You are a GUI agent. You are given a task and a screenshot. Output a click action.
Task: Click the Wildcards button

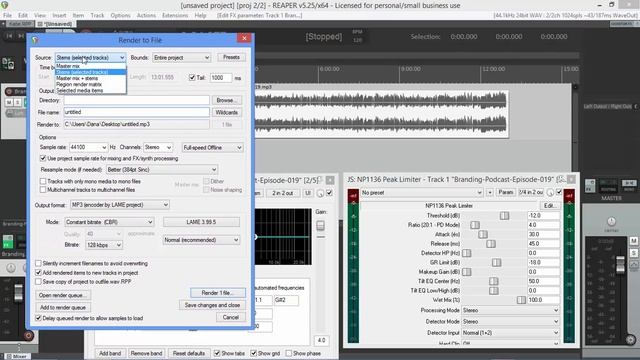227,112
